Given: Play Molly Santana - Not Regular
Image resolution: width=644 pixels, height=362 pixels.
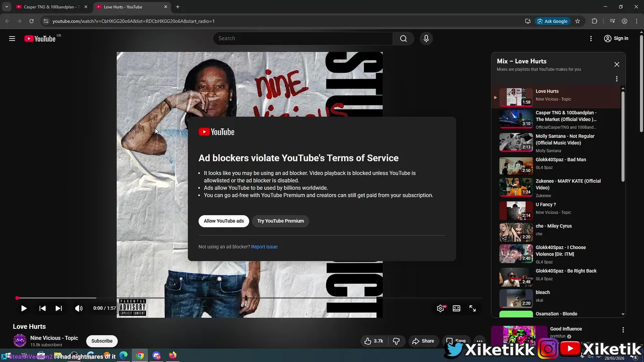Looking at the screenshot, I should [556, 143].
